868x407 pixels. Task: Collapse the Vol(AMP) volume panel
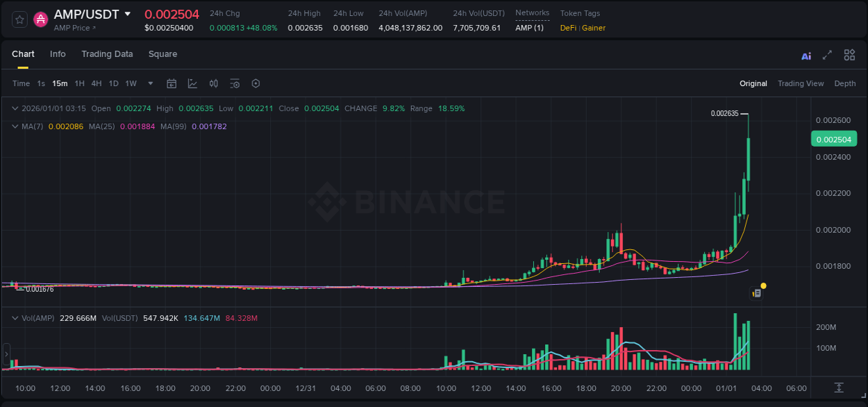click(15, 317)
